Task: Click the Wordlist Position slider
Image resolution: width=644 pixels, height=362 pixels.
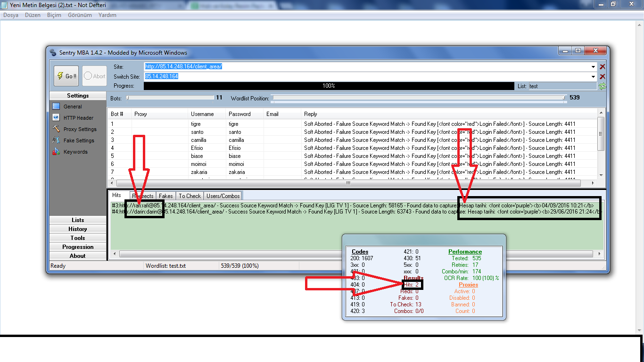Action: pos(418,98)
